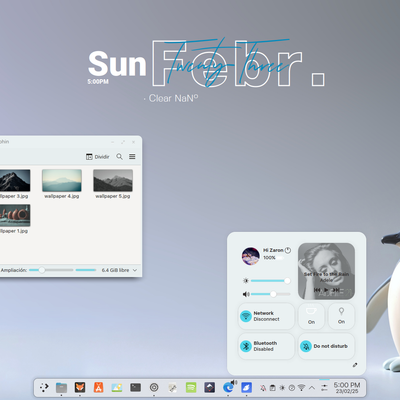Skip to previous track in media widget

pos(317,290)
